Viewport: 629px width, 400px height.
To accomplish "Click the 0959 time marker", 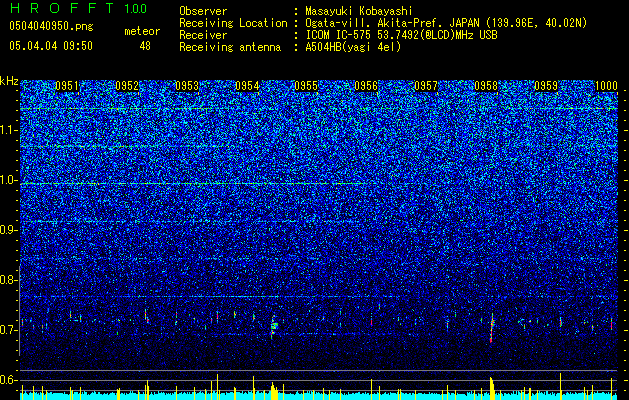I will [546, 86].
